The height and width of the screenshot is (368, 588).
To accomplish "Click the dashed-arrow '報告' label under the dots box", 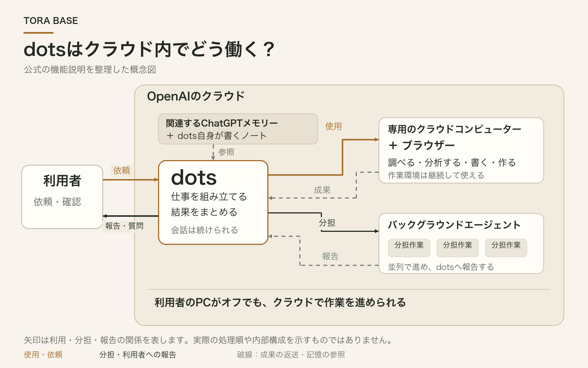I will point(330,256).
